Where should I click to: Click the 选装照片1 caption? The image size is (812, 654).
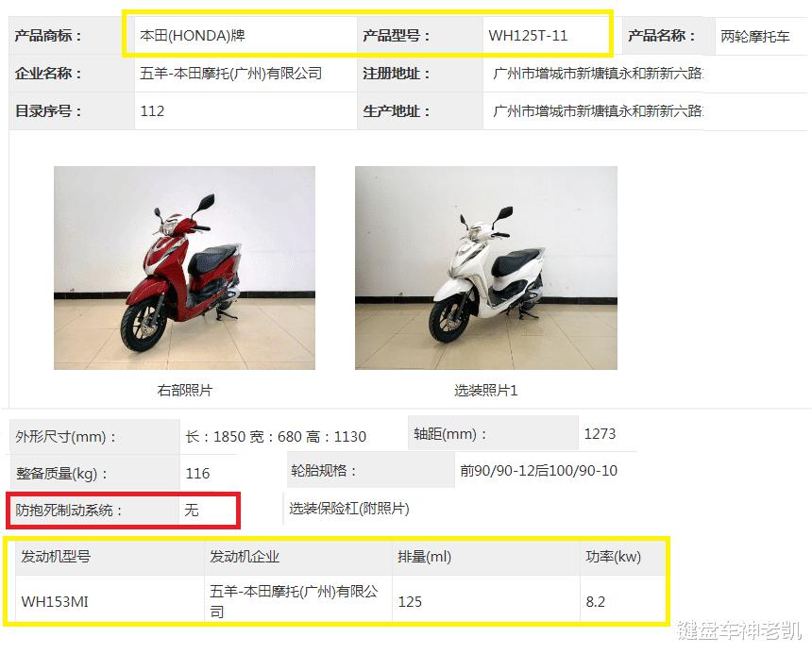point(485,390)
